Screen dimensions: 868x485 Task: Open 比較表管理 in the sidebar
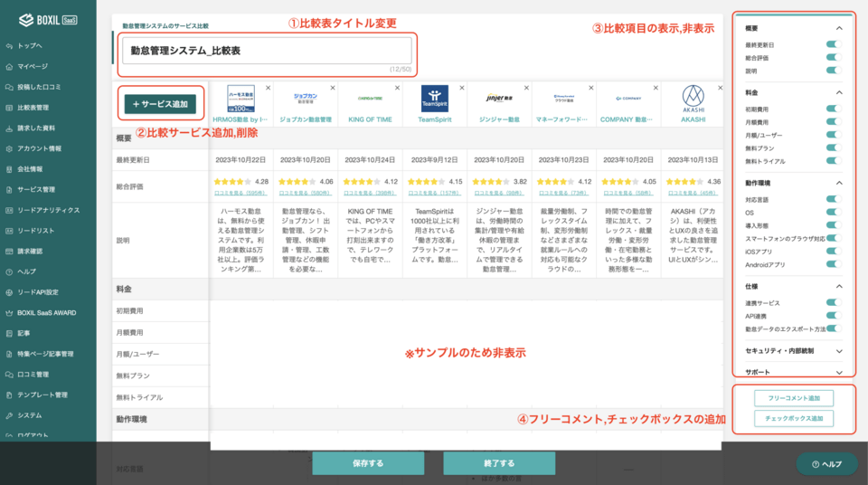pos(33,107)
